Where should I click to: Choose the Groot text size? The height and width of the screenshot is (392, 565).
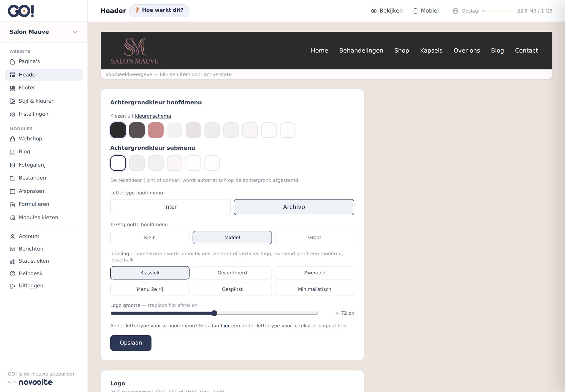pyautogui.click(x=315, y=237)
